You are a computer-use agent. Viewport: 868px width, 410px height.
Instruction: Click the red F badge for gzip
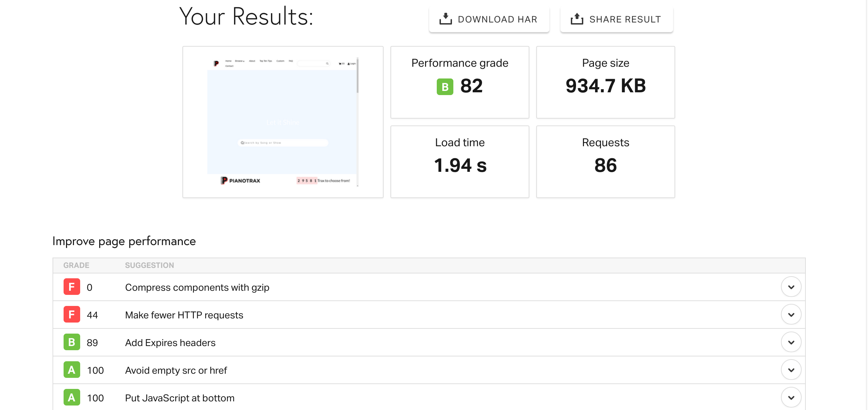[72, 287]
